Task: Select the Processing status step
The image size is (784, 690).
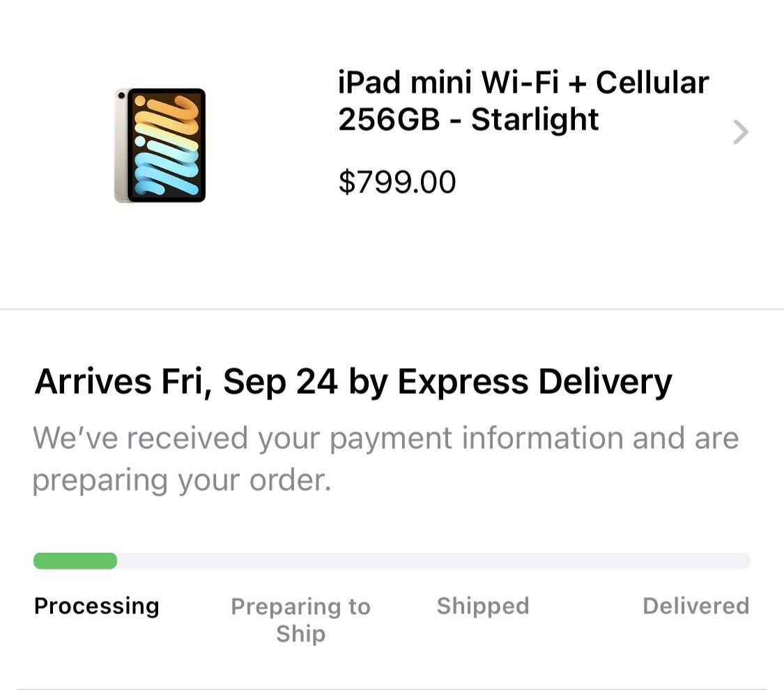Action: click(x=96, y=606)
